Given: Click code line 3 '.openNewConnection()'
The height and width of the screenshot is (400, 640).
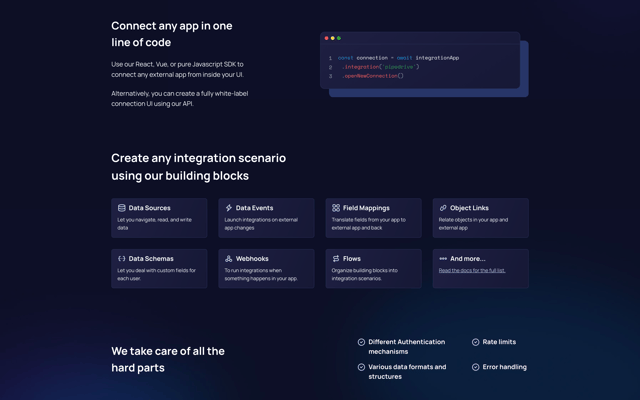Looking at the screenshot, I should 373,76.
